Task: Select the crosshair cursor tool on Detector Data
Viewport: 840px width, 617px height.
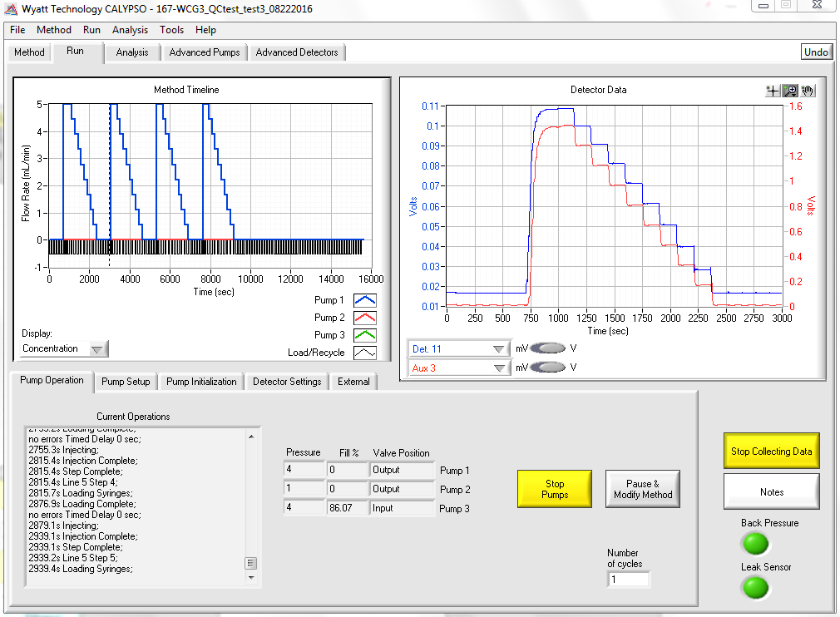Action: (x=773, y=91)
